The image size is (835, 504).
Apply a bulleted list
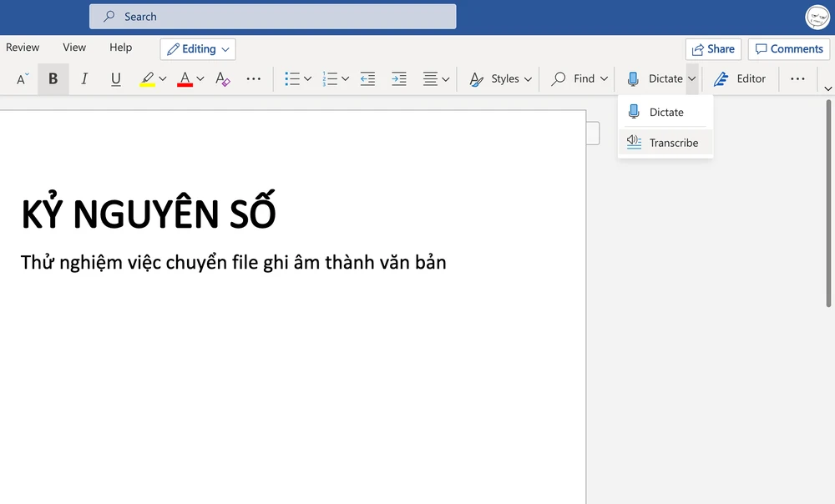point(293,78)
